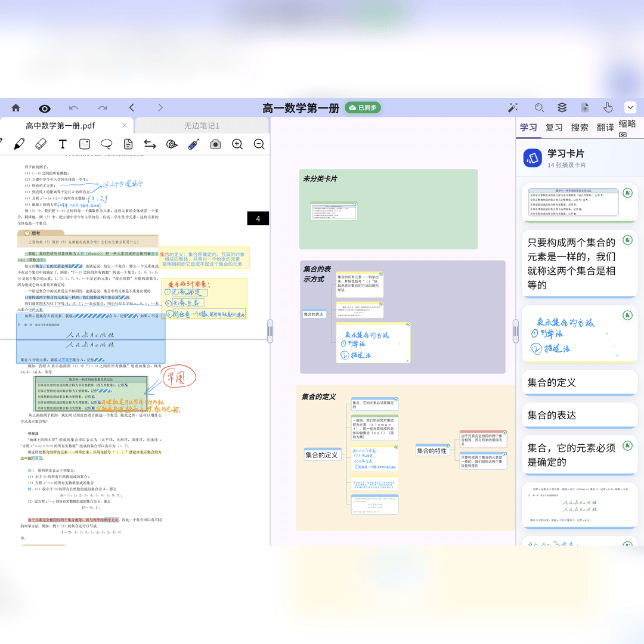644x644 pixels.
Task: Select the lasso selection tool
Action: click(x=106, y=144)
